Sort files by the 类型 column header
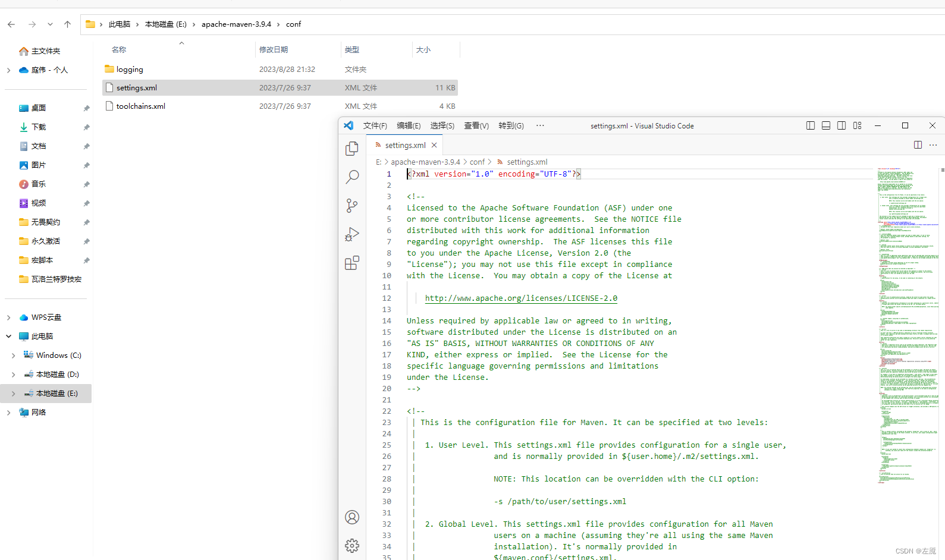Screen dimensions: 945x560 coord(352,50)
